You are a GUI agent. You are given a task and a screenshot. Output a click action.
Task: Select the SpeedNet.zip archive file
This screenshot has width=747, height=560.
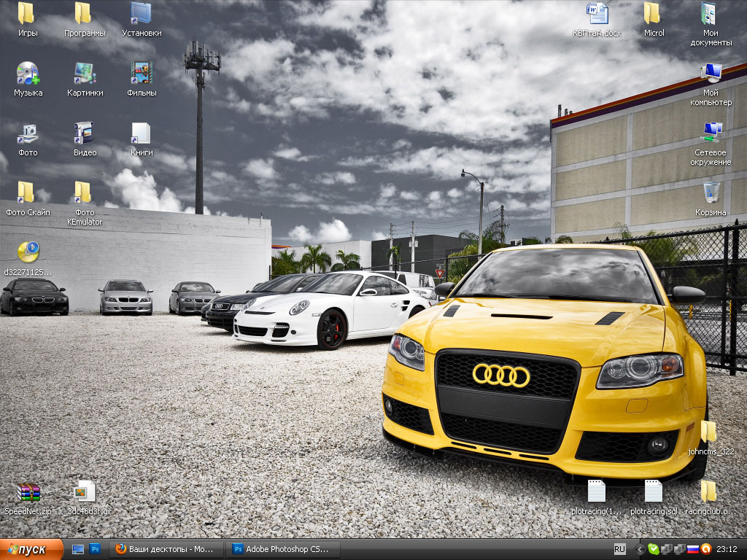click(x=27, y=493)
